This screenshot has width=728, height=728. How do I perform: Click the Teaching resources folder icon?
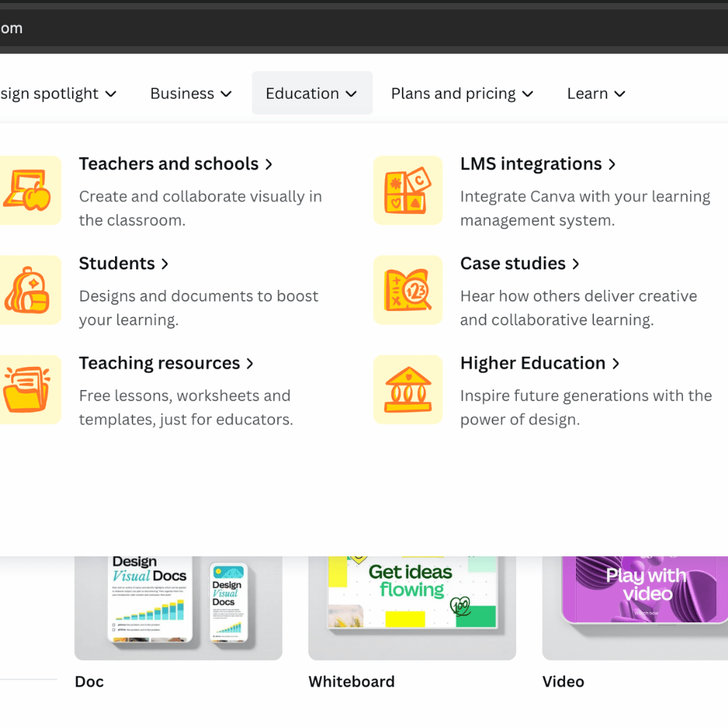pyautogui.click(x=28, y=389)
